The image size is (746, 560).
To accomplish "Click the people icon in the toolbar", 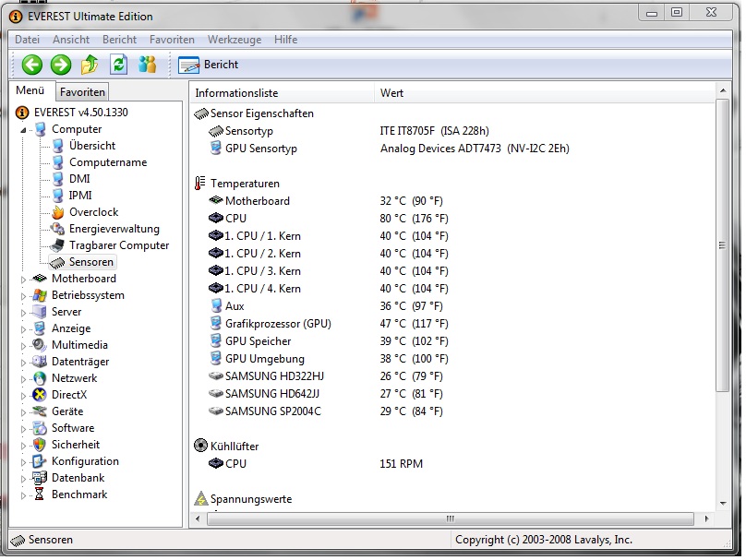I will pyautogui.click(x=148, y=65).
